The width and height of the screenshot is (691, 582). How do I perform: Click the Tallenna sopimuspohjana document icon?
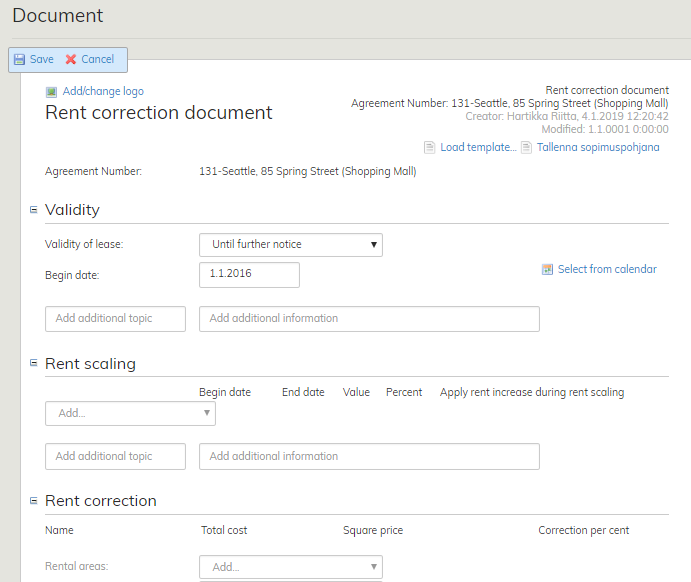point(526,148)
